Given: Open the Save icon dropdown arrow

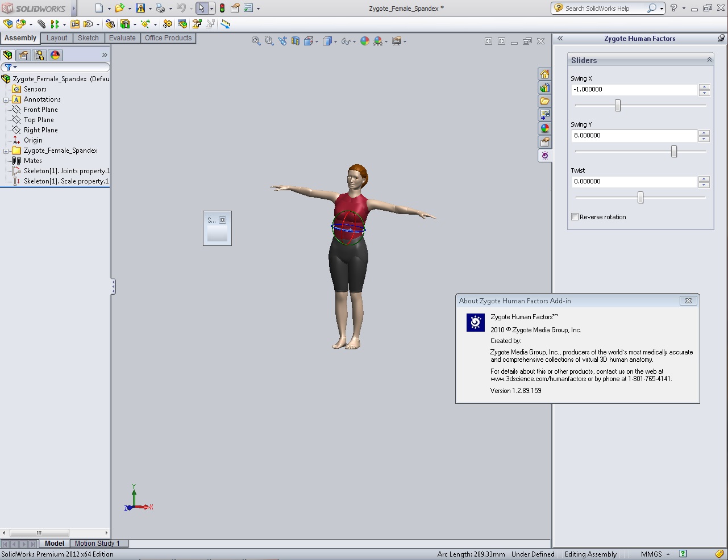Looking at the screenshot, I should (150, 9).
